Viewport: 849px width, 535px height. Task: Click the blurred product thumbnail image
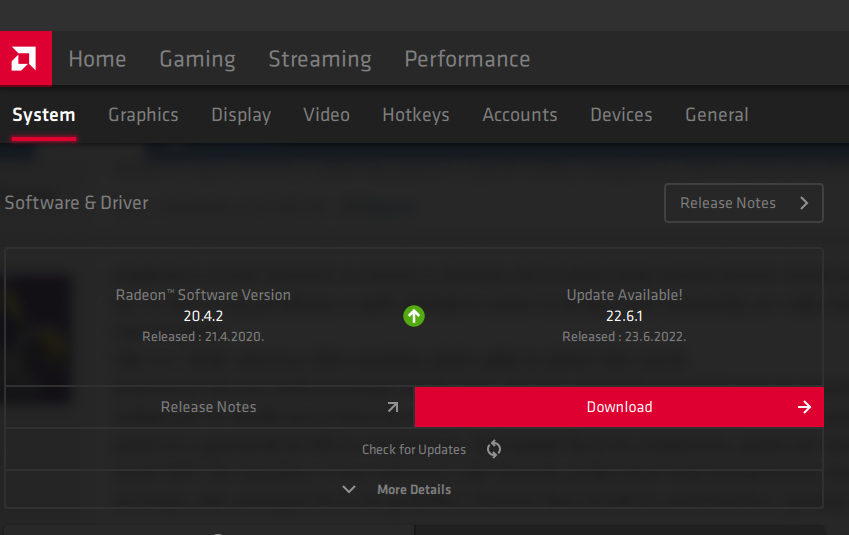(39, 338)
